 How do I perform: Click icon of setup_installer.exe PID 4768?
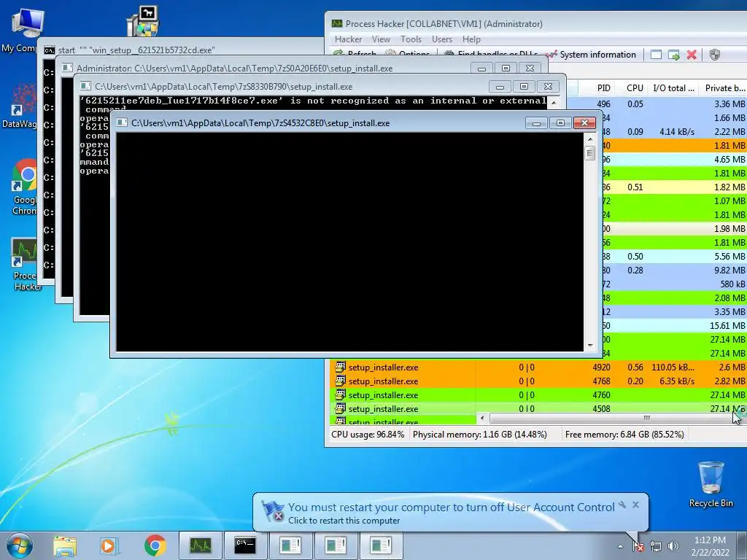[x=340, y=381]
